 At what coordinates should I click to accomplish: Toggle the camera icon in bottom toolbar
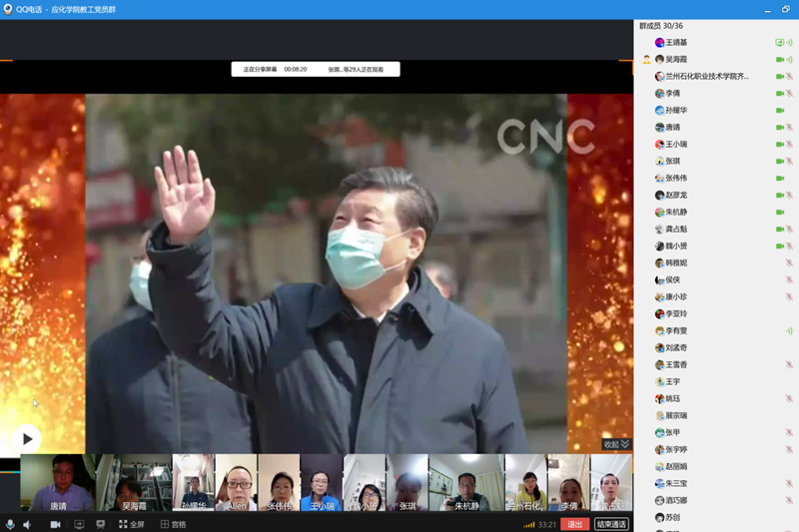56,524
